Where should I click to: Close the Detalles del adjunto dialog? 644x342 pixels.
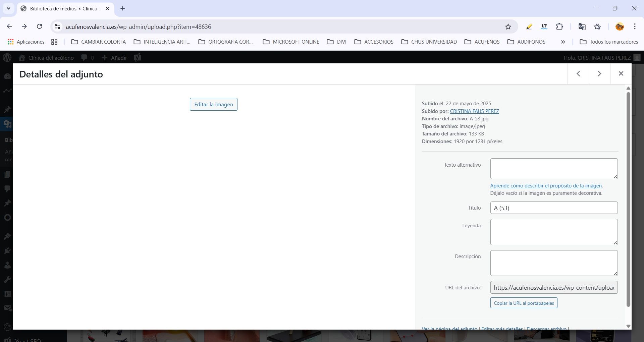[x=621, y=74]
